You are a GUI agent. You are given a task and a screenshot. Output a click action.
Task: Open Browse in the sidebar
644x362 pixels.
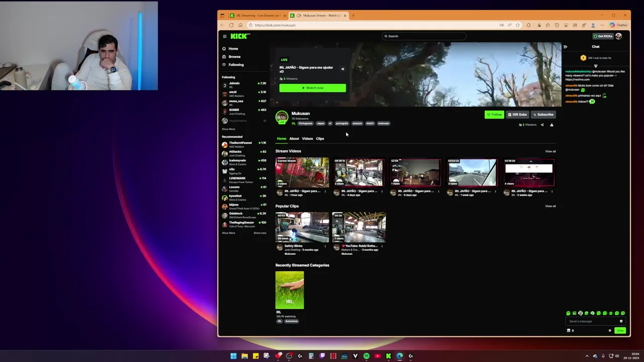tap(231, 57)
